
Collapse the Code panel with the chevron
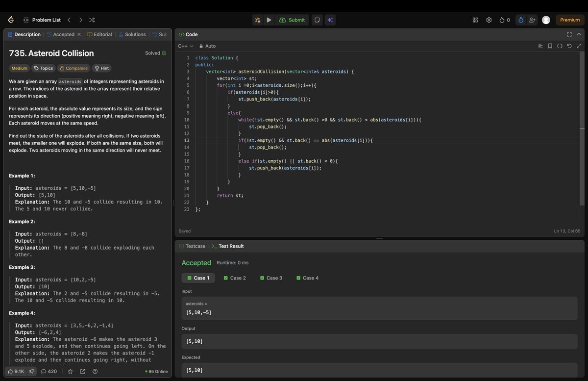(579, 34)
